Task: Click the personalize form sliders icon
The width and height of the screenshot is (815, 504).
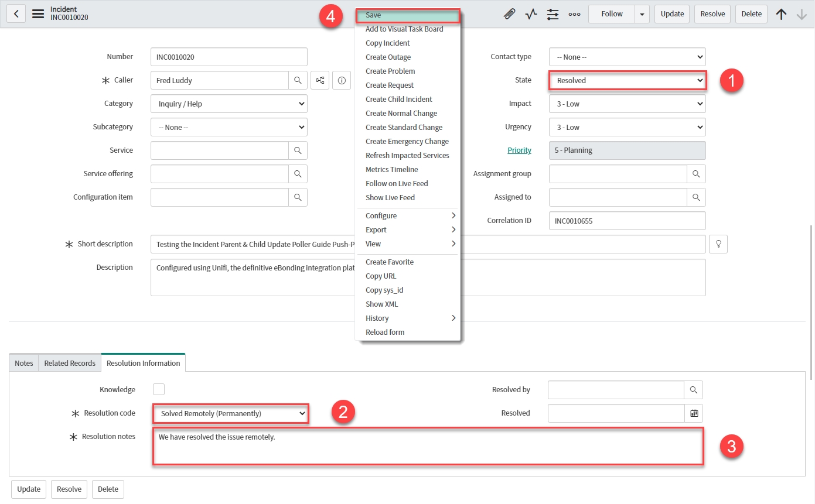Action: tap(553, 14)
